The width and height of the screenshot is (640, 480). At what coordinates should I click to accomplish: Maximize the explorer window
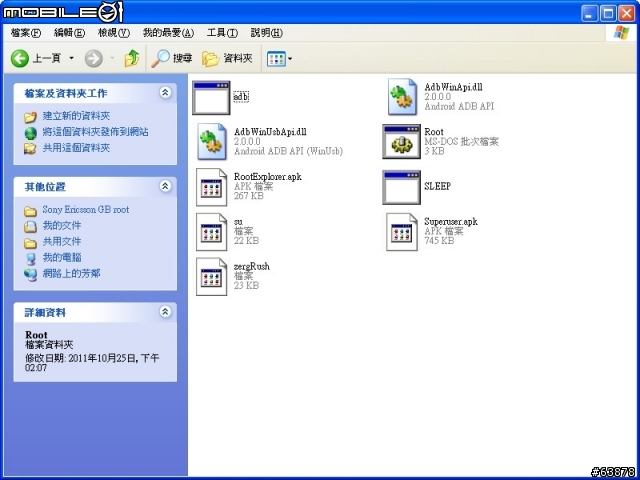(x=608, y=14)
